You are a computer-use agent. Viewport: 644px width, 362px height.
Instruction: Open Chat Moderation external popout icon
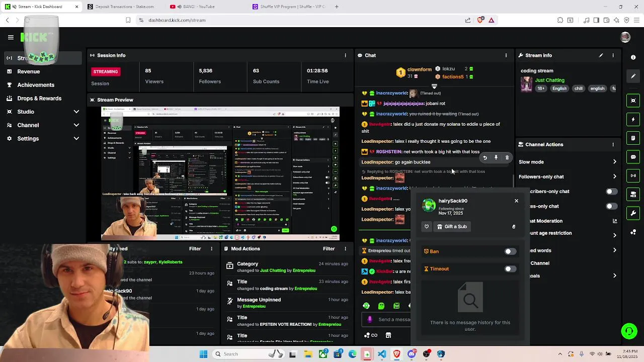pyautogui.click(x=615, y=221)
